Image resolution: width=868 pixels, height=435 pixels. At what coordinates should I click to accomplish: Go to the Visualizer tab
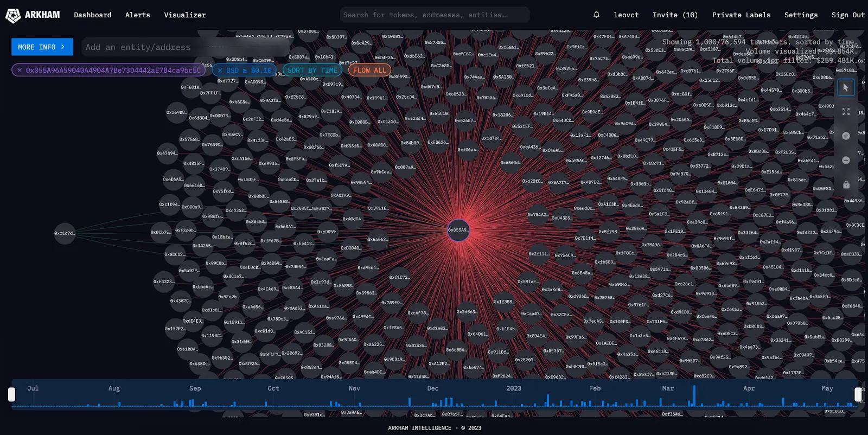point(185,15)
